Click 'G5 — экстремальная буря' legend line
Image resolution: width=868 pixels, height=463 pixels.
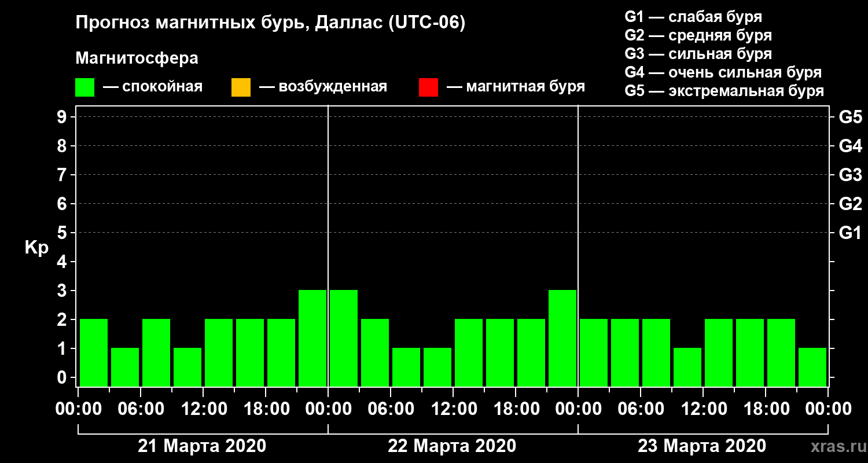[x=724, y=91]
